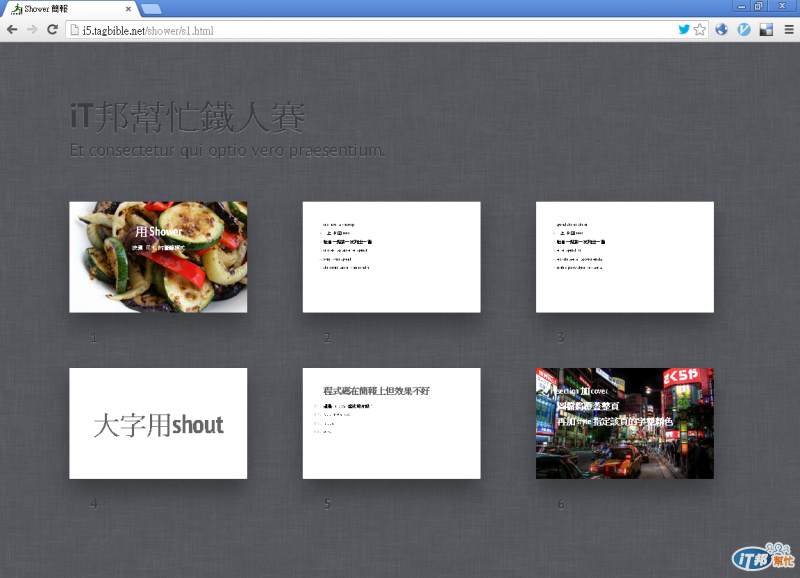The width and height of the screenshot is (800, 578).
Task: Click the iT邦幫忙鐵人賽 presentation title
Action: tap(188, 117)
